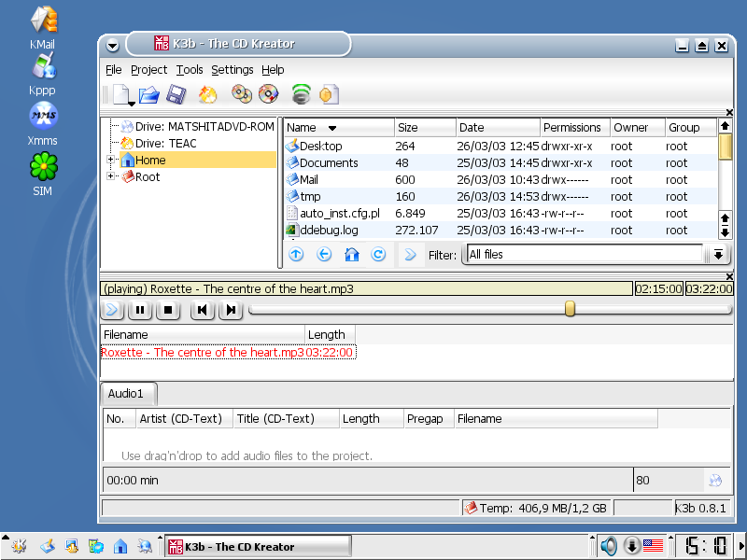This screenshot has width=747, height=560.
Task: Pause the playing Roxette track
Action: point(140,310)
